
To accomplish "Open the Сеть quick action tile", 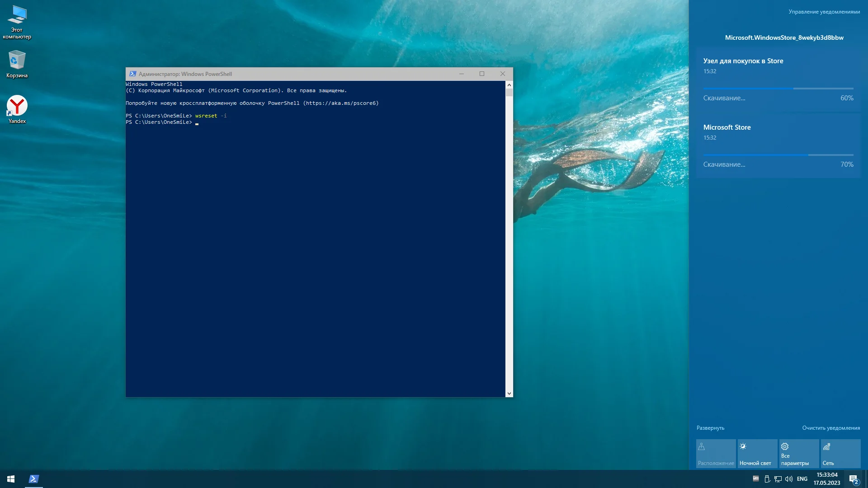I will tap(840, 454).
